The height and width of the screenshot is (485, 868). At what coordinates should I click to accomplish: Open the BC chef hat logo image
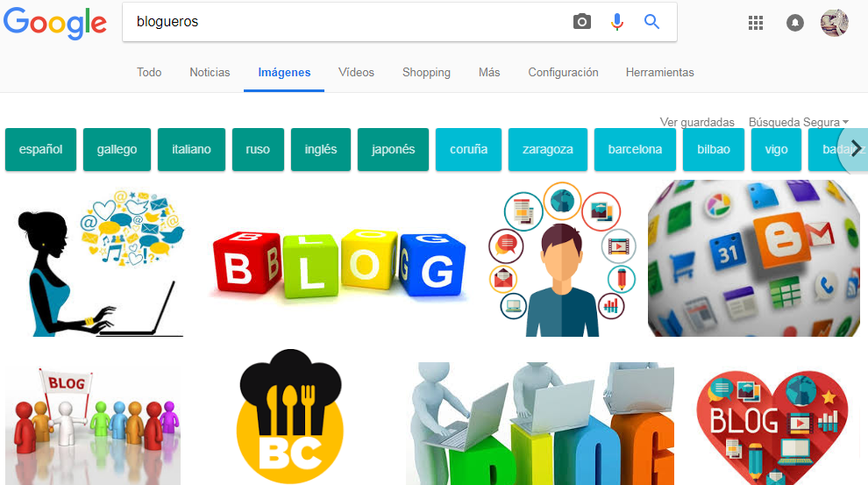[x=290, y=417]
